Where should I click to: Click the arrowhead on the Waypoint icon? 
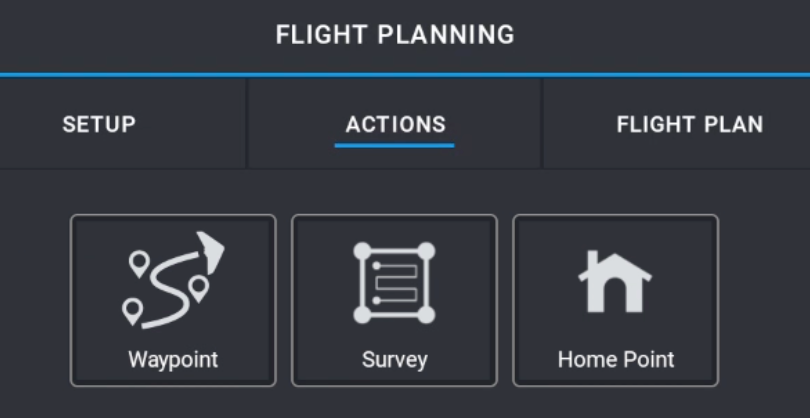pyautogui.click(x=211, y=252)
